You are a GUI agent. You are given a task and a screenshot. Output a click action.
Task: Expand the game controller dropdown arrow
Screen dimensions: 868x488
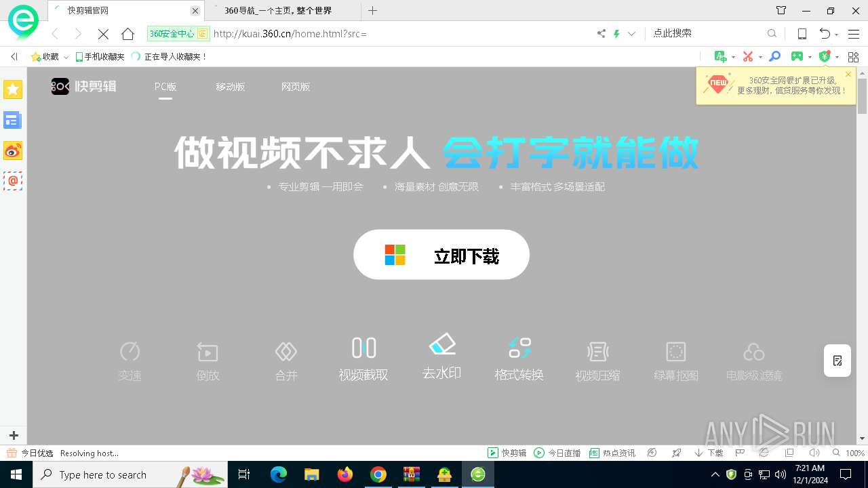click(810, 57)
